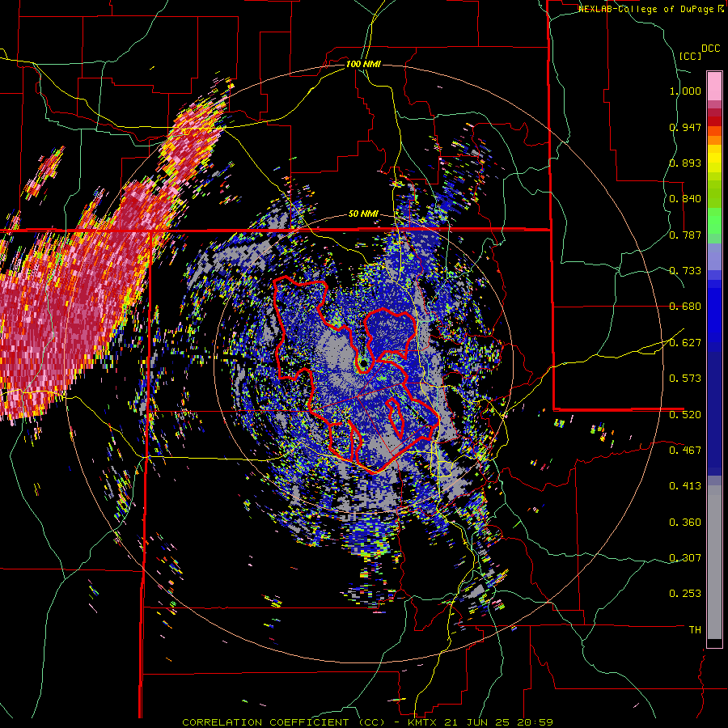The height and width of the screenshot is (728, 728).
Task: Click the radar site marker at ring center
Action: coord(363,362)
